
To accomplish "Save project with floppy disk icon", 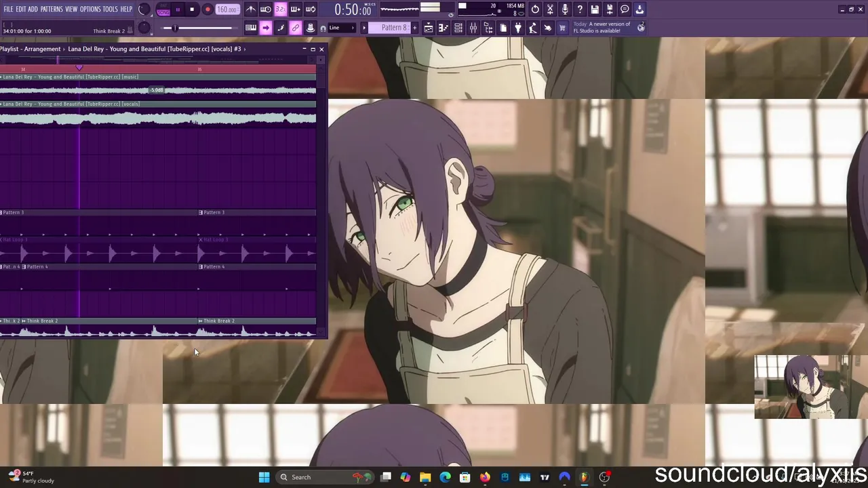I will [595, 9].
